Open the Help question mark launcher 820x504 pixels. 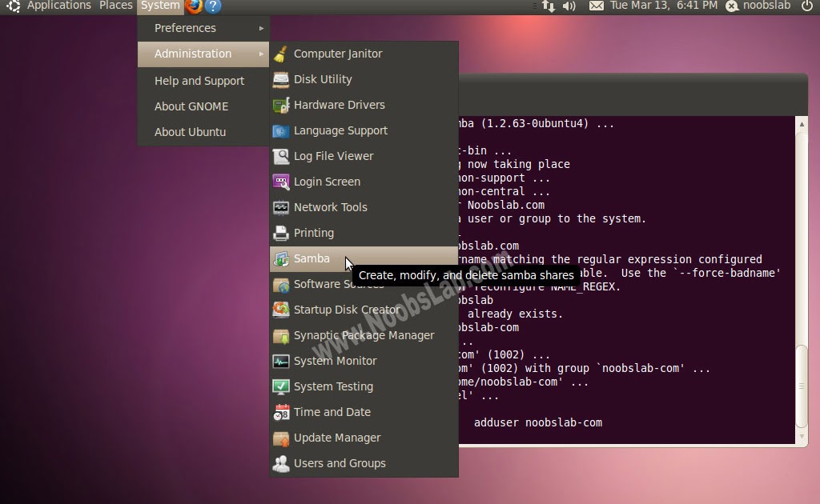click(x=213, y=6)
